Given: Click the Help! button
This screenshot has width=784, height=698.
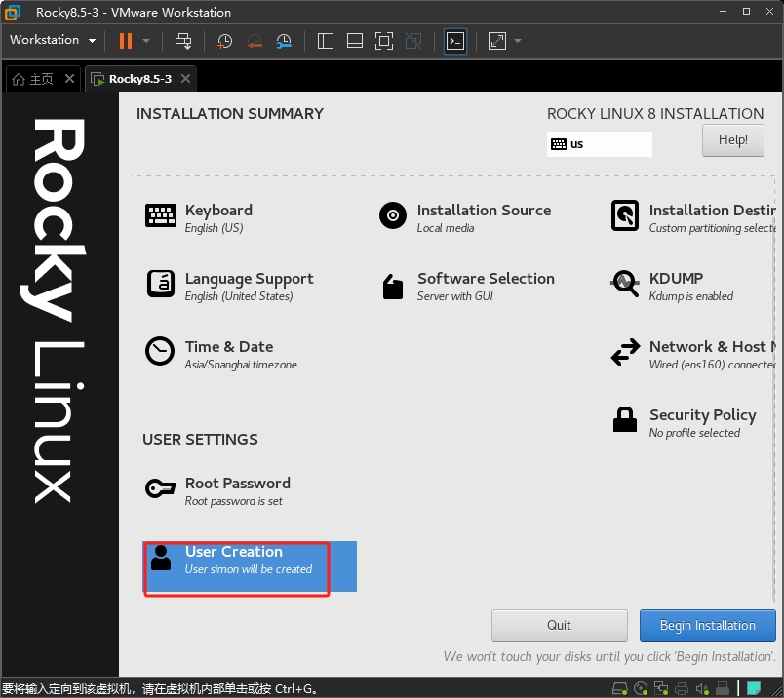Looking at the screenshot, I should coord(733,140).
